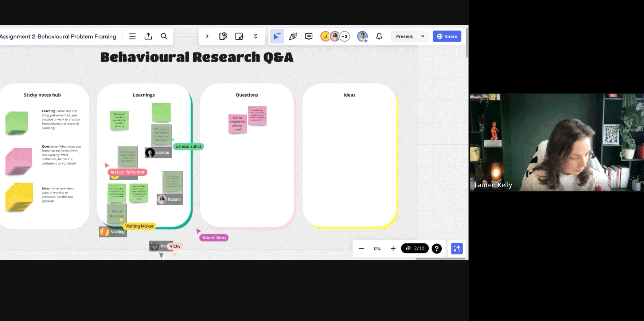The width and height of the screenshot is (644, 321).
Task: Toggle collaborator cursors arrow icon
Action: 277,36
